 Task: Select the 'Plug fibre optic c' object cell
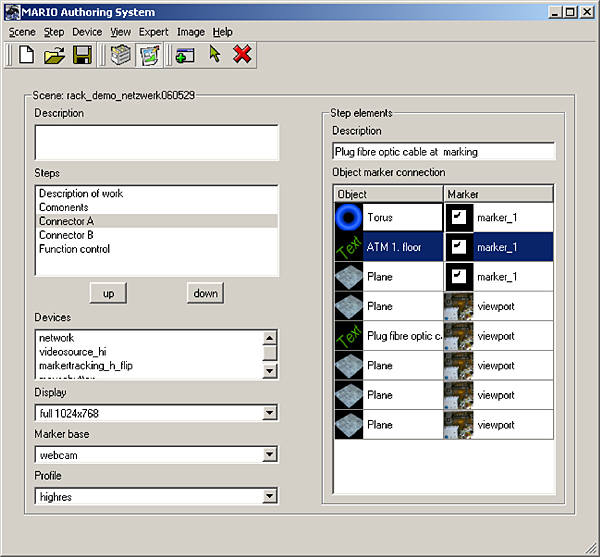coord(403,336)
